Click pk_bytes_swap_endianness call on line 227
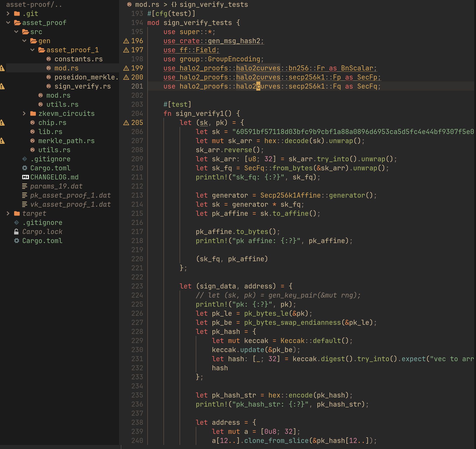476x449 pixels. [292, 323]
